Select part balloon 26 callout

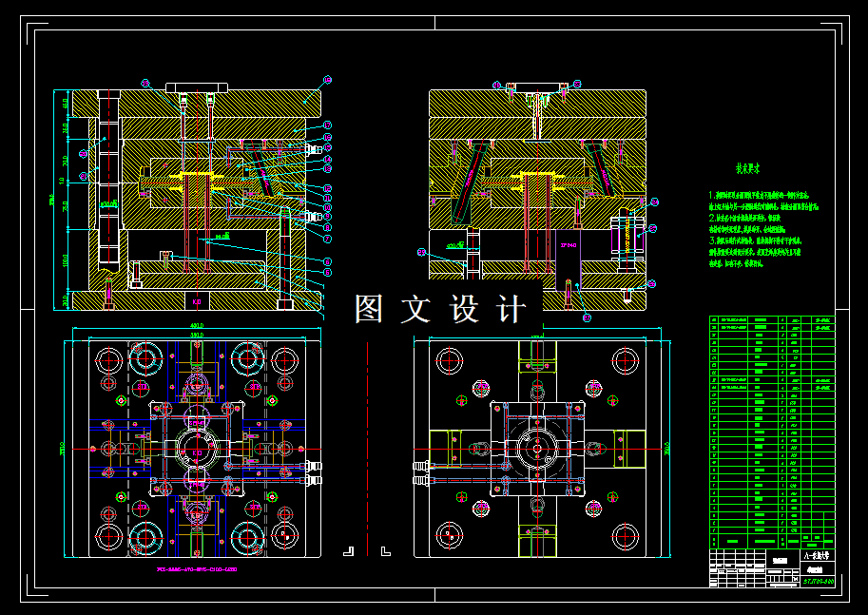pos(652,284)
